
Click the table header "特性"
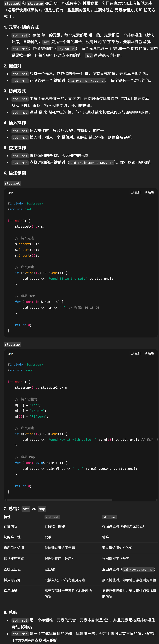(7, 517)
